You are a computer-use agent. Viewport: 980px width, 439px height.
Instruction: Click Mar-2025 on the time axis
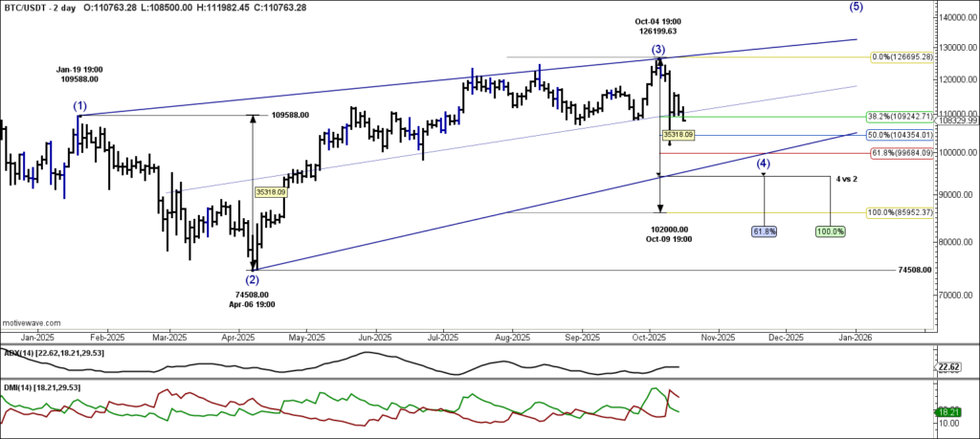pyautogui.click(x=170, y=338)
